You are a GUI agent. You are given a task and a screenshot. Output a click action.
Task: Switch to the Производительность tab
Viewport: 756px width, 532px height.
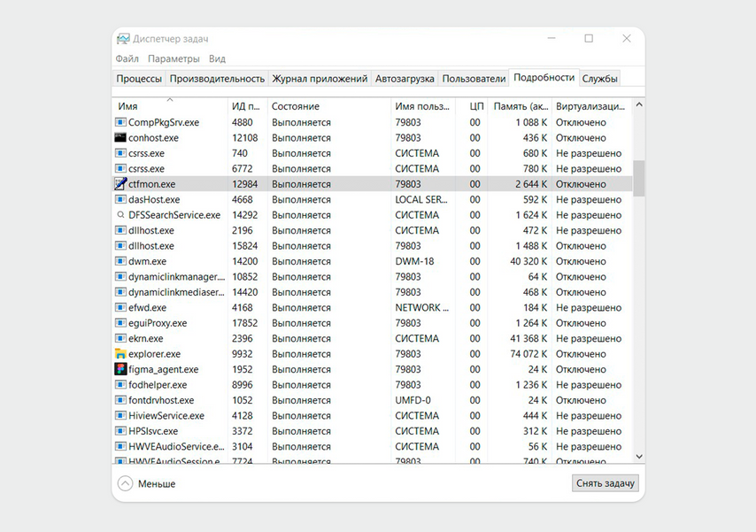point(217,79)
